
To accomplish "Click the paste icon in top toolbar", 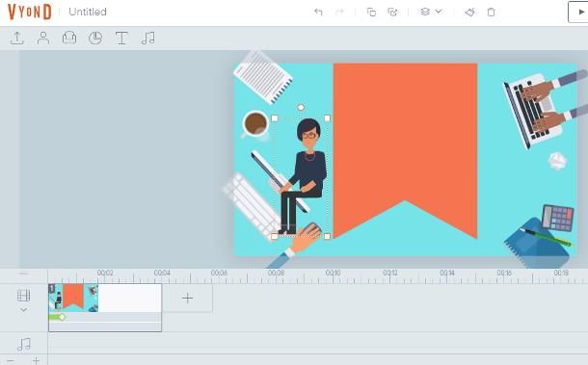I will click(392, 12).
